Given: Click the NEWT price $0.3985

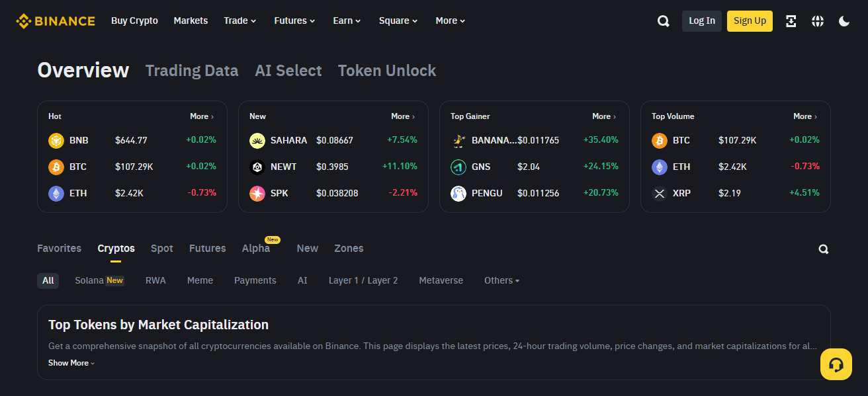Looking at the screenshot, I should click(x=332, y=167).
